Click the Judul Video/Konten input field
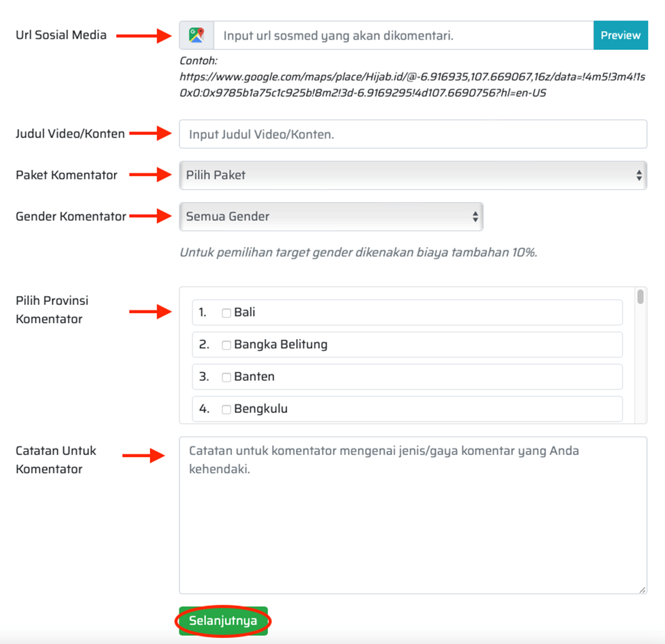The width and height of the screenshot is (665, 644). 413,134
